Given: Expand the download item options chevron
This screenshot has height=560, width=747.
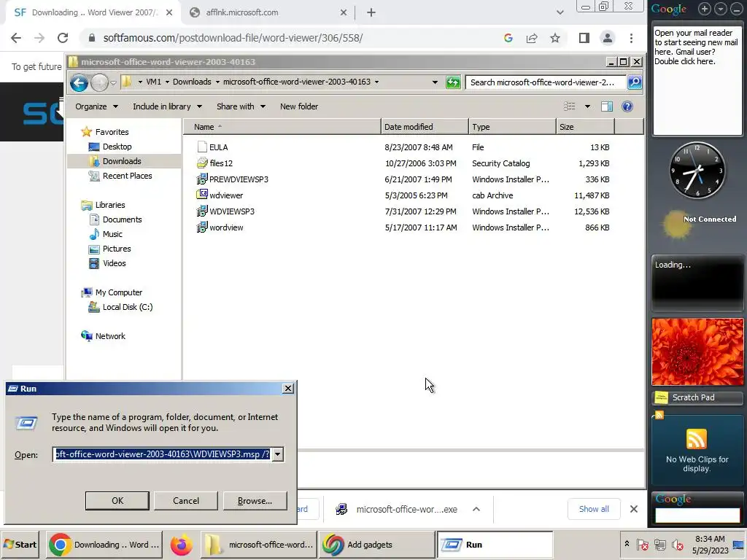Looking at the screenshot, I should pos(476,509).
